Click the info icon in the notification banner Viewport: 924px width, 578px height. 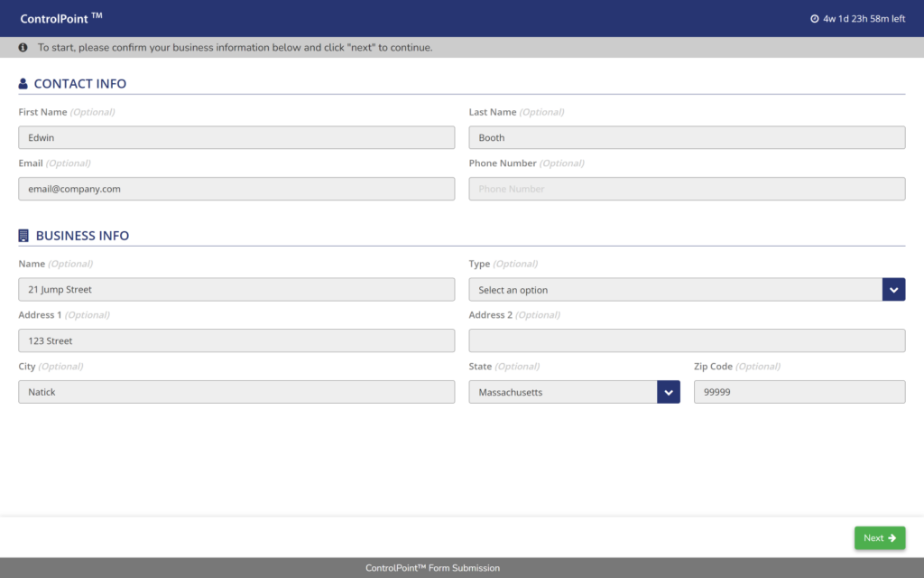pyautogui.click(x=23, y=47)
